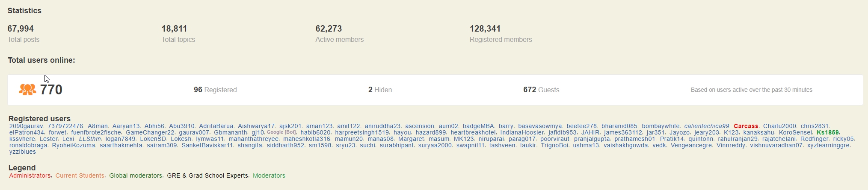Click username TrignoBoi
Image resolution: width=868 pixels, height=190 pixels.
point(554,145)
